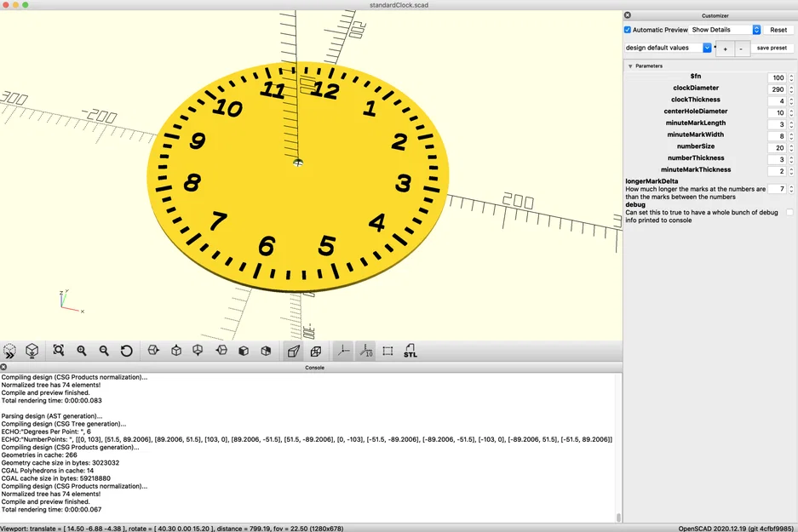Image resolution: width=798 pixels, height=532 pixels.
Task: Select the Perspective projection icon
Action: pos(293,351)
